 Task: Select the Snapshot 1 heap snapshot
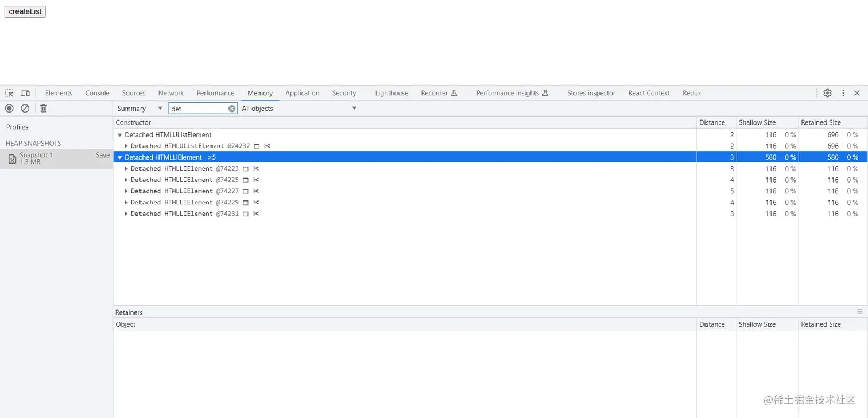click(x=56, y=158)
